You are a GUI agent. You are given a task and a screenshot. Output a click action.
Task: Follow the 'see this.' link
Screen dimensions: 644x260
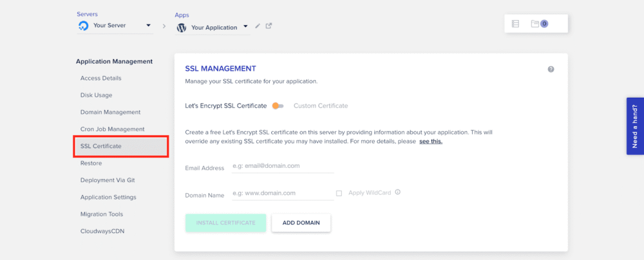[431, 141]
